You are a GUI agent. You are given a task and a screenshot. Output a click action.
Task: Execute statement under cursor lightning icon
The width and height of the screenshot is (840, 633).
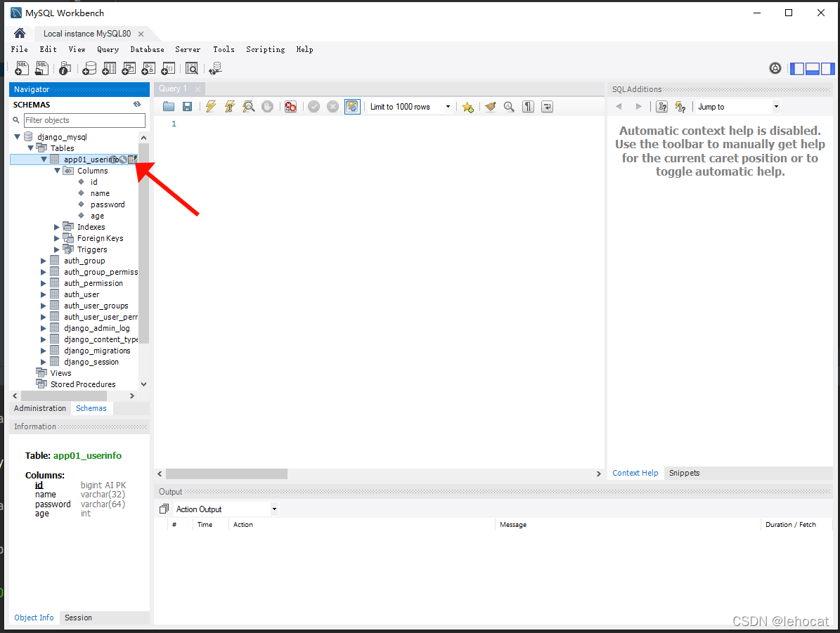coord(229,107)
